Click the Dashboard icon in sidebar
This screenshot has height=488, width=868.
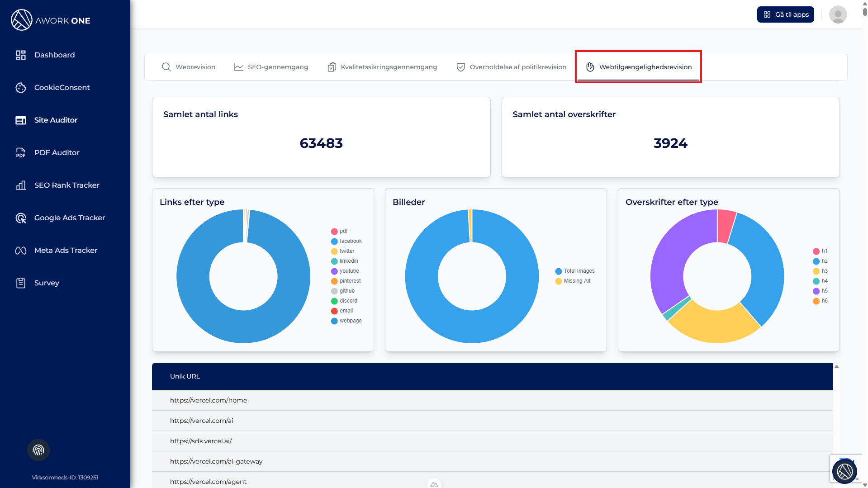pyautogui.click(x=21, y=55)
